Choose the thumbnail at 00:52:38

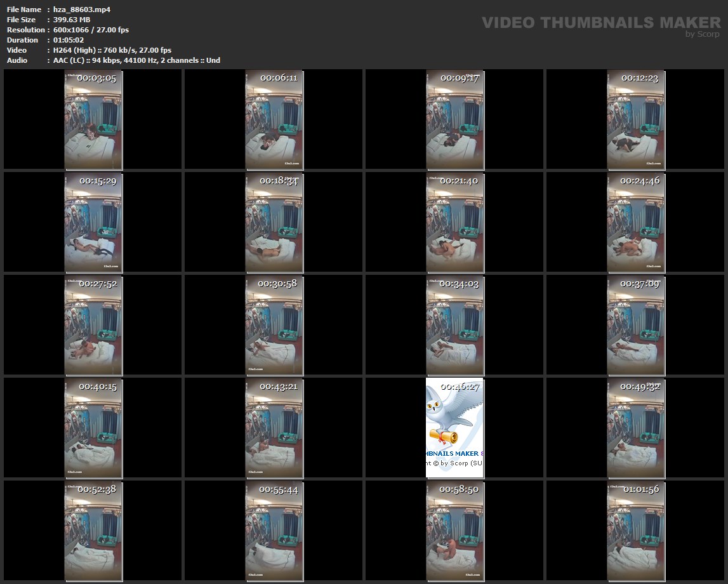pyautogui.click(x=93, y=531)
